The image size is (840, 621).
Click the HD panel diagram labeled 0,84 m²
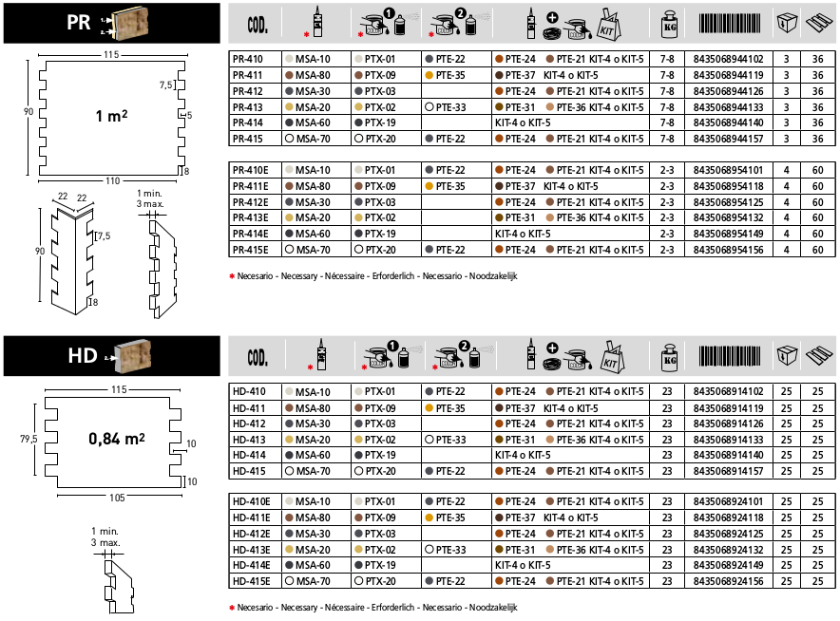point(114,443)
